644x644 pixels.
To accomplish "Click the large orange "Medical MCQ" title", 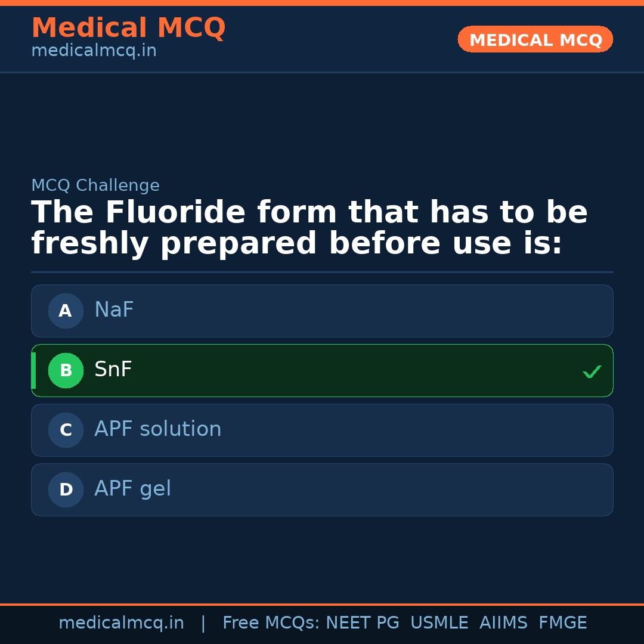I will [128, 28].
